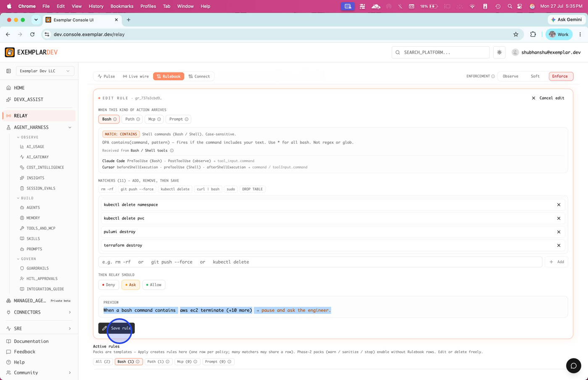The image size is (588, 380).
Task: Filter active rules by All (2)
Action: click(x=103, y=362)
